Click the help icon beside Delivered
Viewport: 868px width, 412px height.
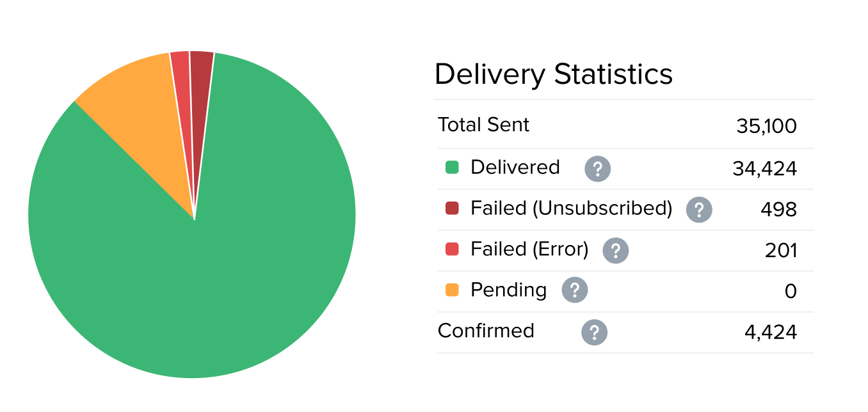pyautogui.click(x=597, y=169)
